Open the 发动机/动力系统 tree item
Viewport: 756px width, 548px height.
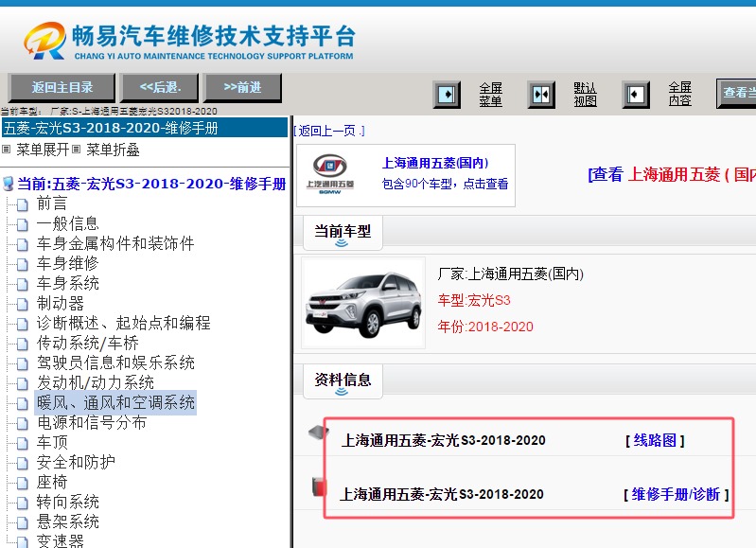point(96,382)
